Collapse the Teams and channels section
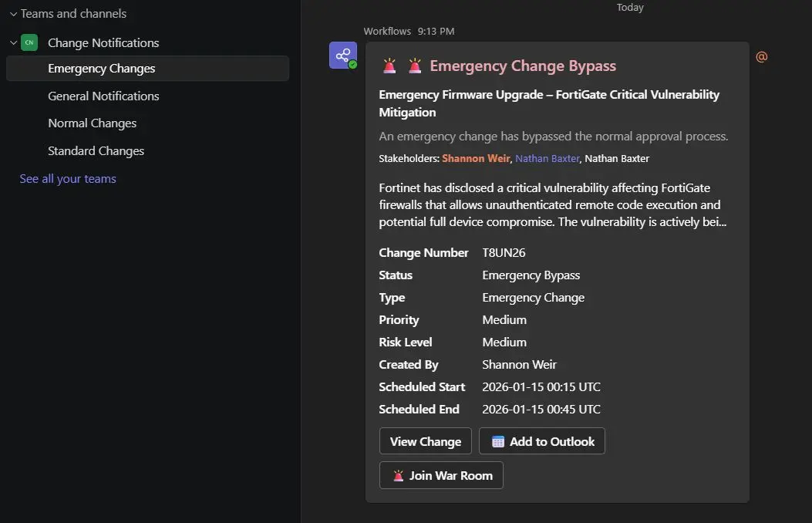The image size is (812, 523). pyautogui.click(x=13, y=14)
